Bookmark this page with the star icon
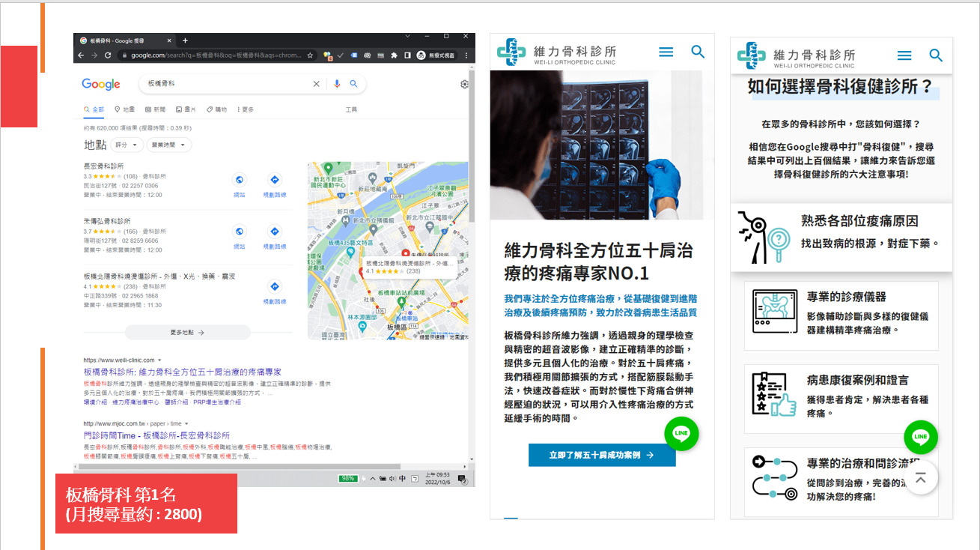The height and width of the screenshot is (550, 980). pos(310,55)
